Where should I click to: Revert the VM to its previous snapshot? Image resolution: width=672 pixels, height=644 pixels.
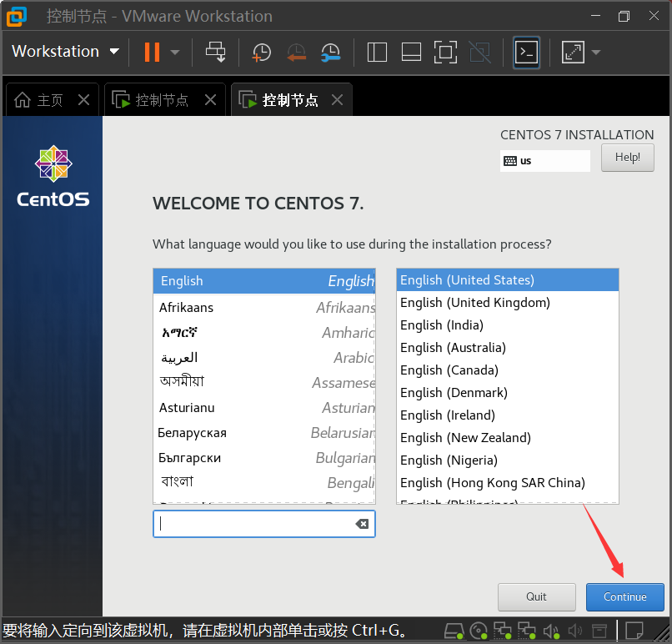296,53
